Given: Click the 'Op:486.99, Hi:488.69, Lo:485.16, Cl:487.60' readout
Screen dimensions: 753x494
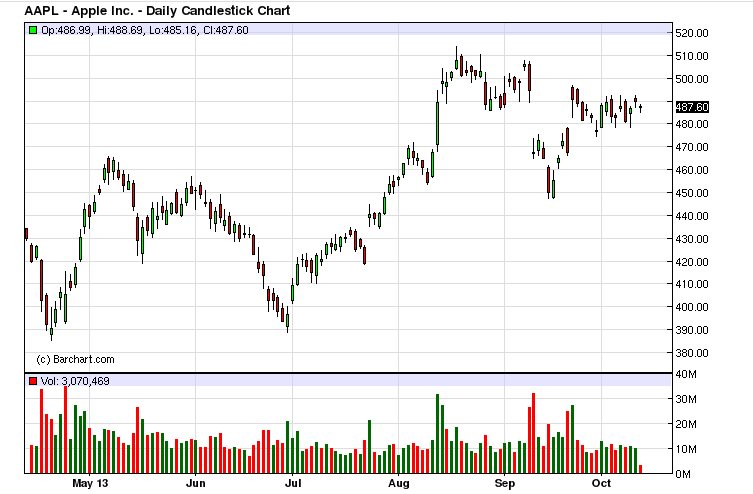Looking at the screenshot, I should point(145,30).
